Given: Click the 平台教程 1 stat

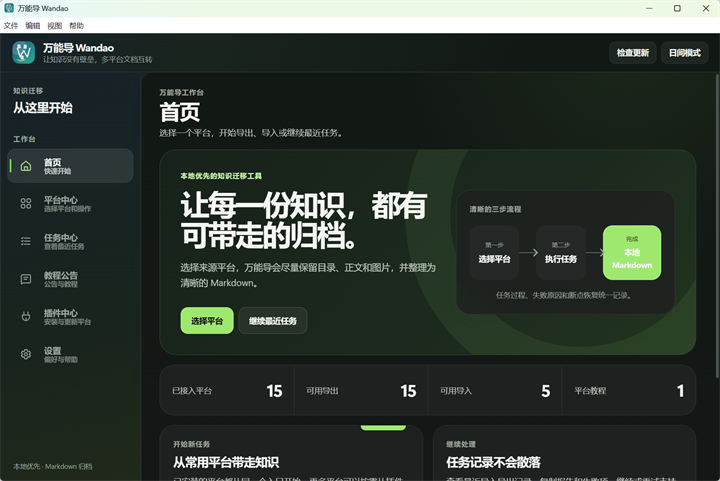Looking at the screenshot, I should pyautogui.click(x=629, y=391).
